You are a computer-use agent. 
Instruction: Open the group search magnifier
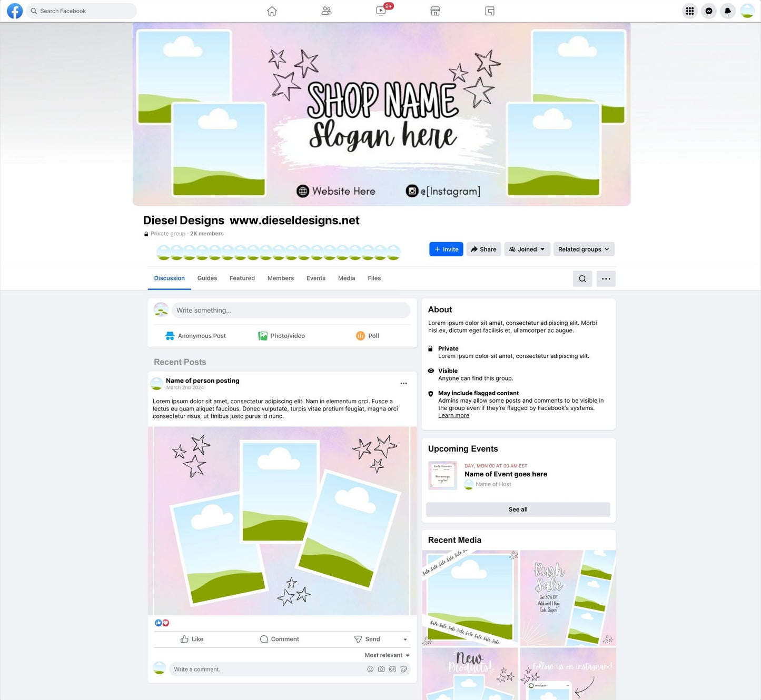click(x=582, y=278)
